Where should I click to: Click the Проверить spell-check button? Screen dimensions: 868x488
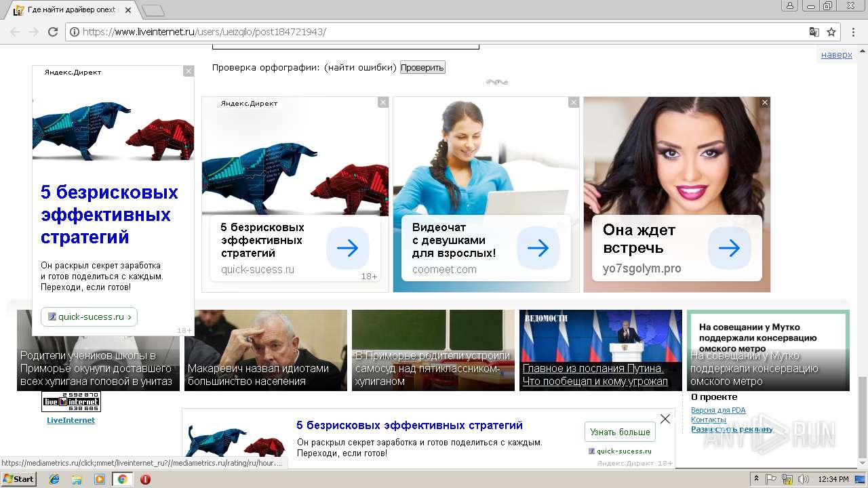[422, 67]
